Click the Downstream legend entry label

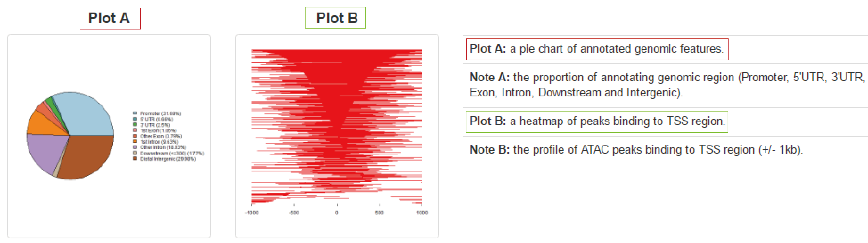coord(172,153)
